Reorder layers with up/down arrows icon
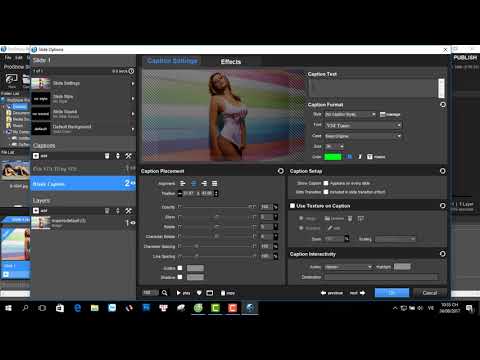 click(x=118, y=211)
